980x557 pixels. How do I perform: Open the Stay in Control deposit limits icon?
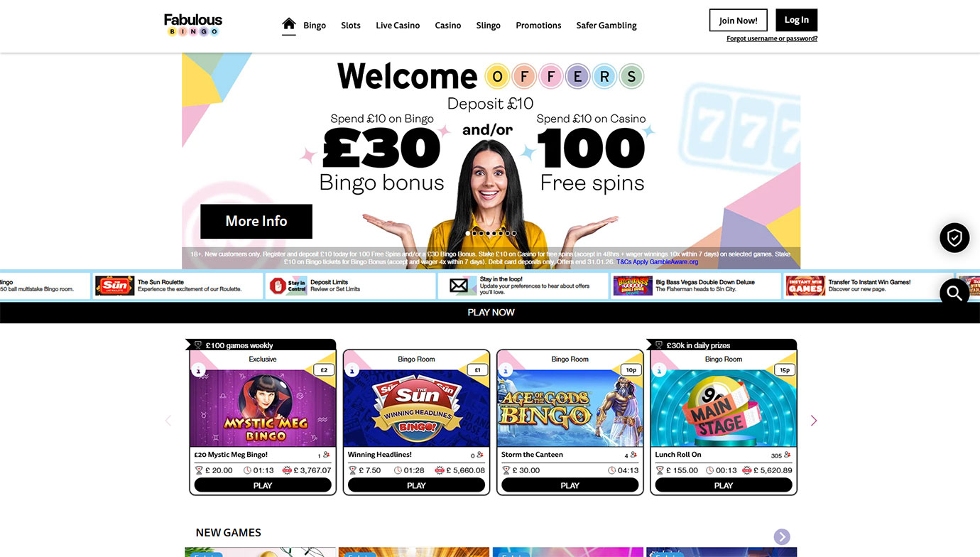[288, 286]
